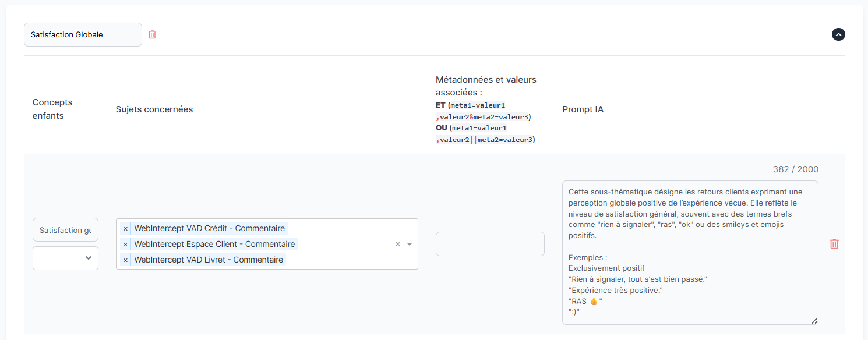Viewport: 868px width, 340px height.
Task: Click the 382 / 2000 character counter
Action: 795,169
